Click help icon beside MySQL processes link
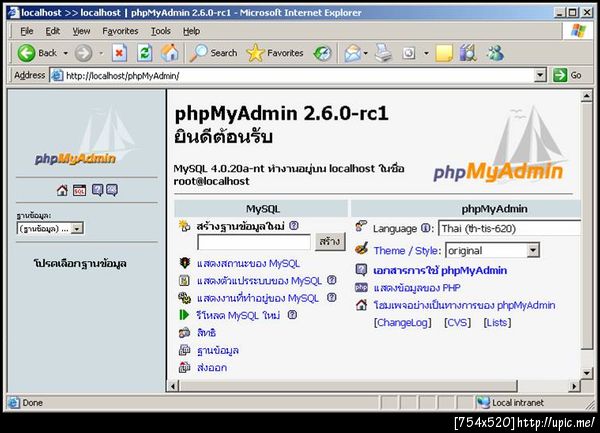The height and width of the screenshot is (433, 600). point(332,297)
